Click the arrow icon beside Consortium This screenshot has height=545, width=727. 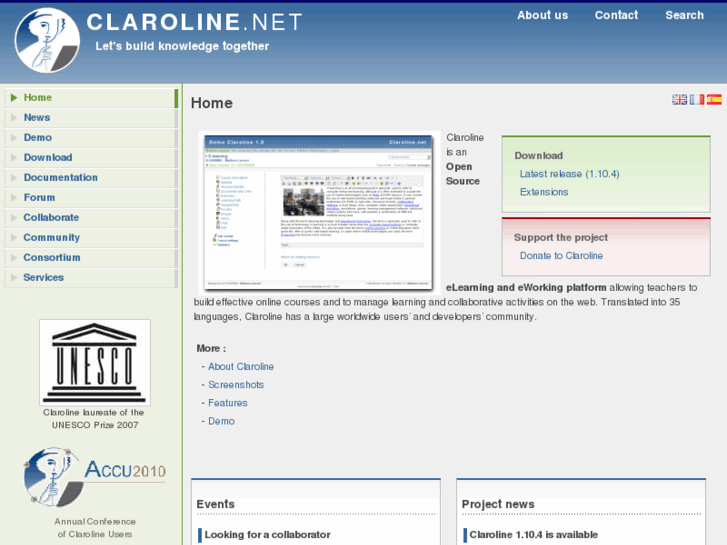point(14,257)
